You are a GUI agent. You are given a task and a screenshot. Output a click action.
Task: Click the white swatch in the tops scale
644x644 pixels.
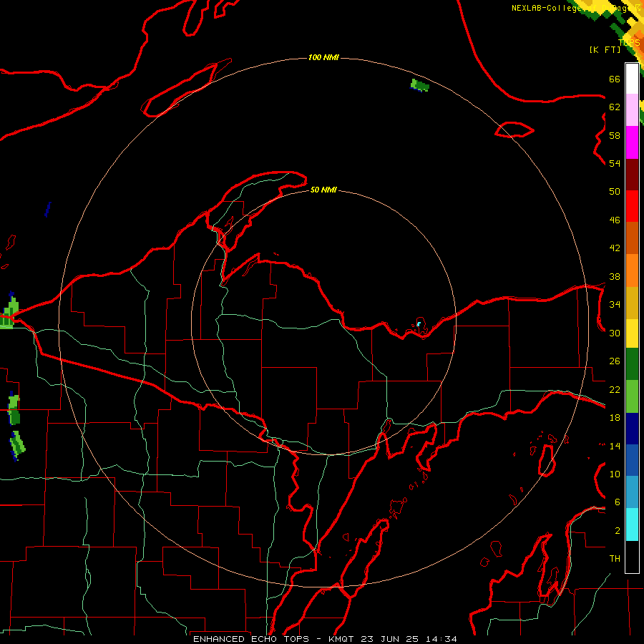[632, 79]
